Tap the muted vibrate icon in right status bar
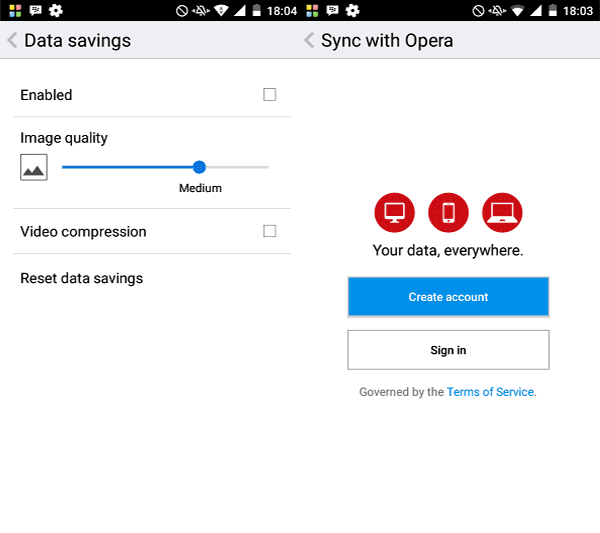Screen dimensions: 600x533 (497, 11)
